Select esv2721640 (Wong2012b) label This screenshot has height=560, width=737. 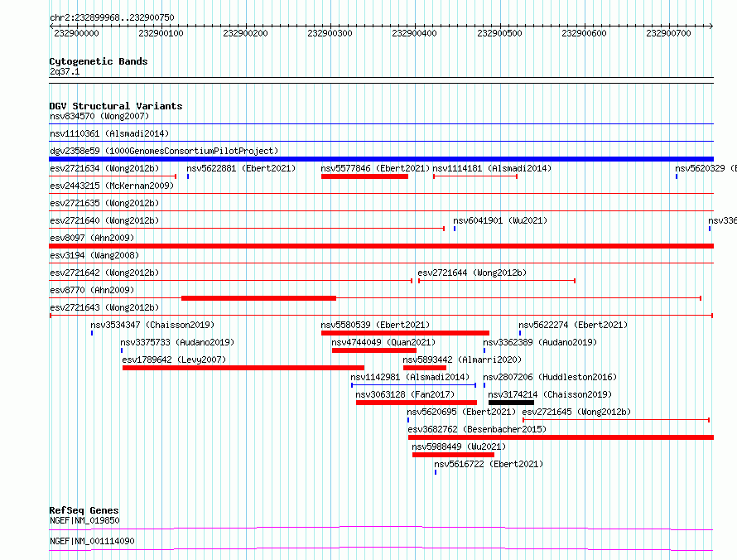pos(104,220)
